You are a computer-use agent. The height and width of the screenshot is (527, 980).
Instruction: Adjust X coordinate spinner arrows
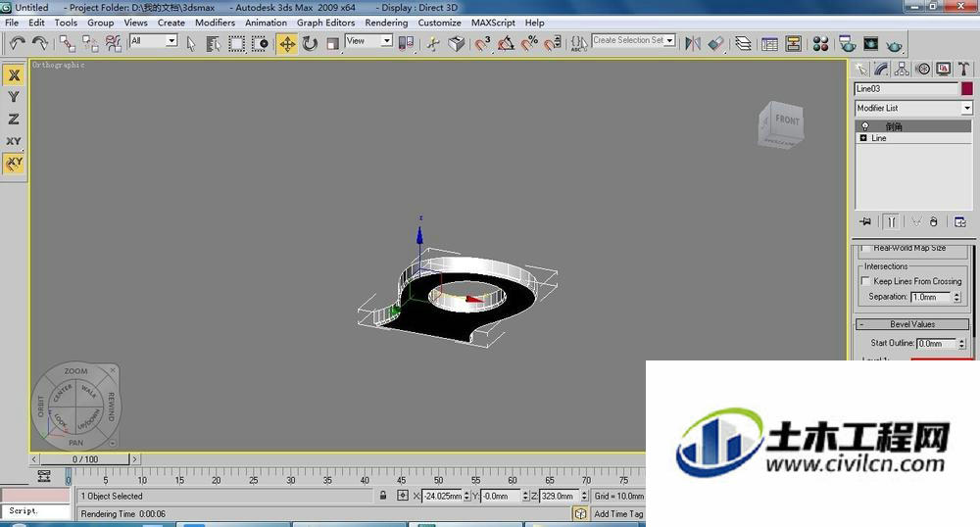pos(466,496)
